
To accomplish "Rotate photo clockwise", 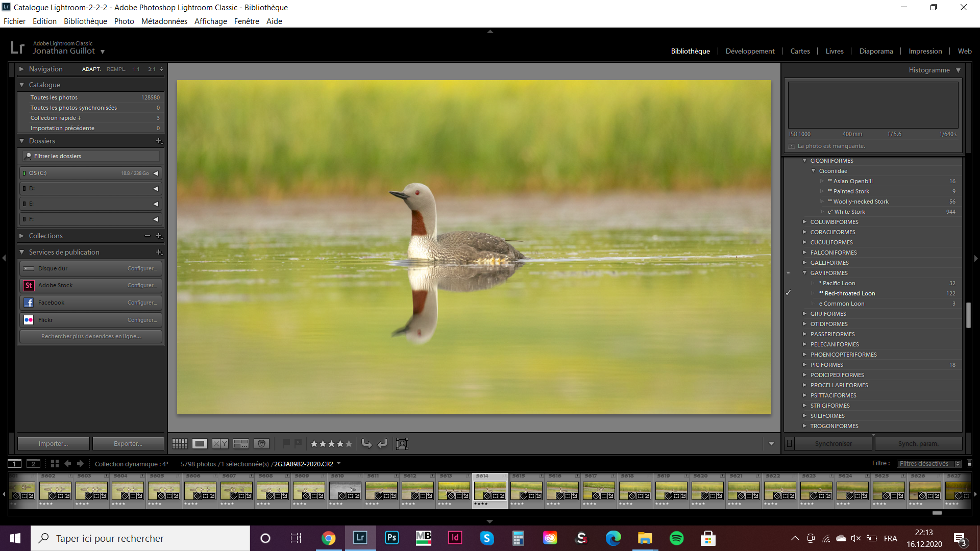I will pos(382,444).
